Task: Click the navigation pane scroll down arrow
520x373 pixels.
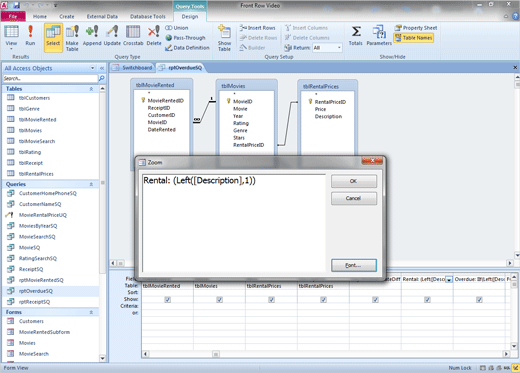Action: (102, 359)
